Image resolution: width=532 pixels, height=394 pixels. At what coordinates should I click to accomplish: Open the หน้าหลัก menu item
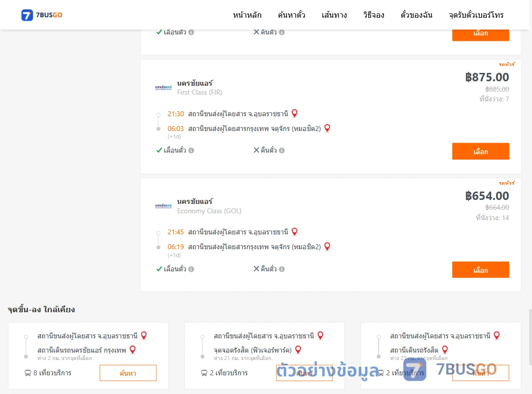247,15
